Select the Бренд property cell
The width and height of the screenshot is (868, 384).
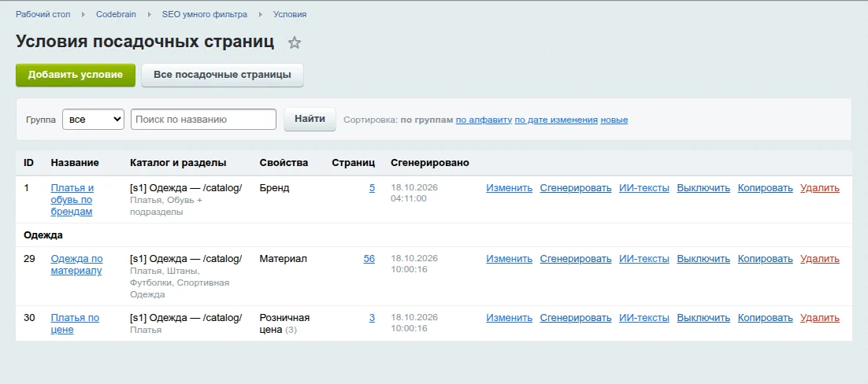[x=275, y=188]
